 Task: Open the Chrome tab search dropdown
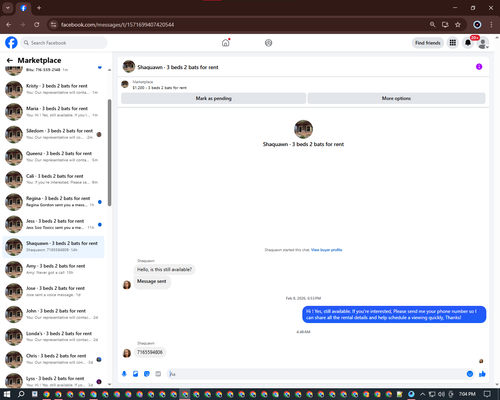8,8
